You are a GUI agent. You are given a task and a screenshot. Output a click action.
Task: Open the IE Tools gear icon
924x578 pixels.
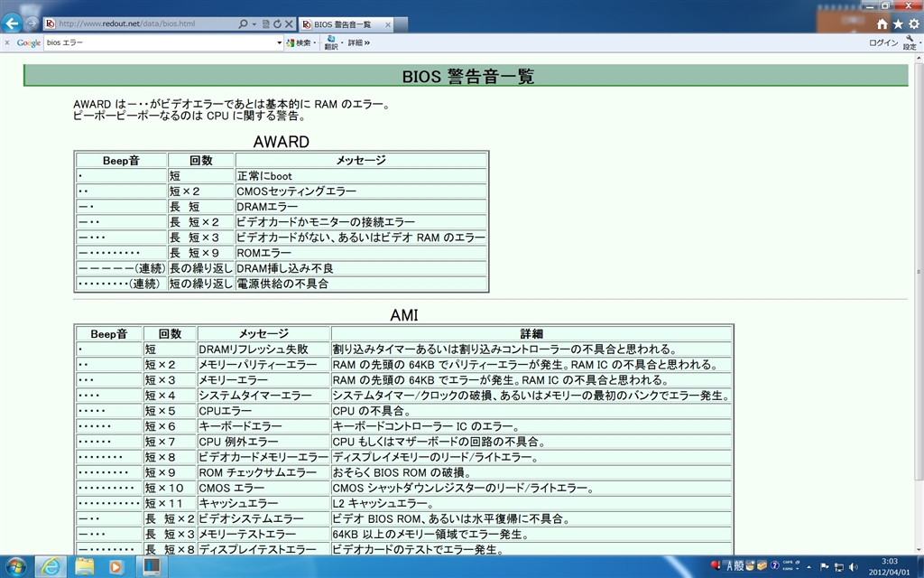click(x=911, y=23)
